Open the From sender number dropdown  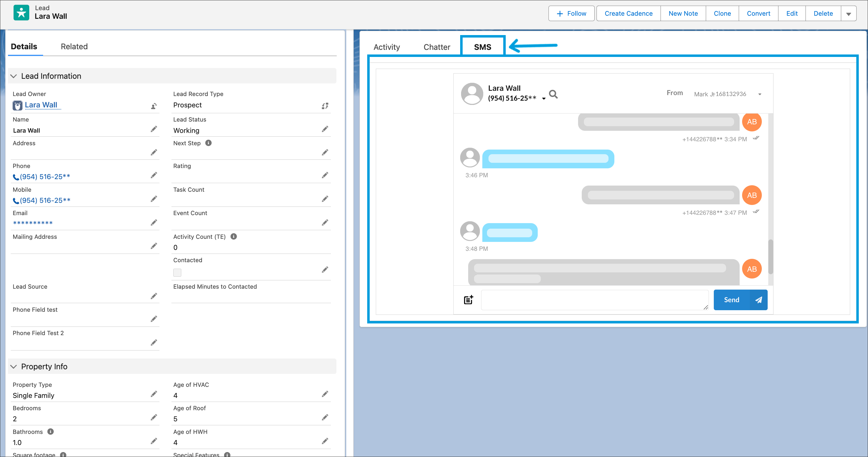pyautogui.click(x=760, y=94)
